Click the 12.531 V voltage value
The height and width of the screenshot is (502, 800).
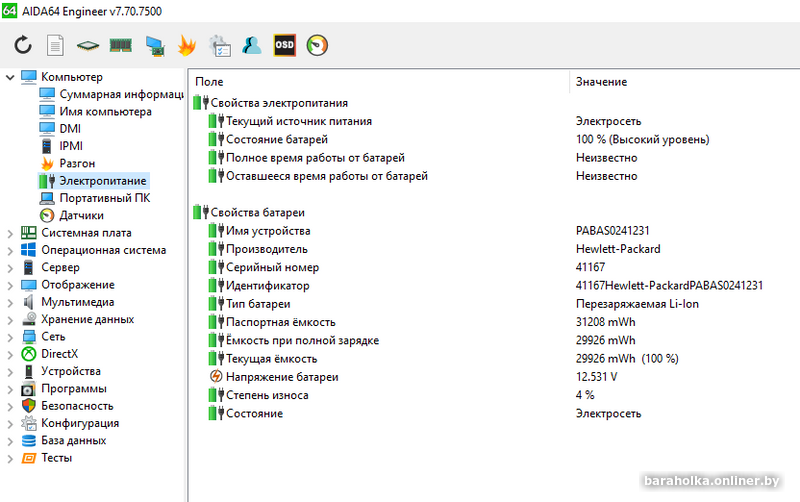(596, 377)
